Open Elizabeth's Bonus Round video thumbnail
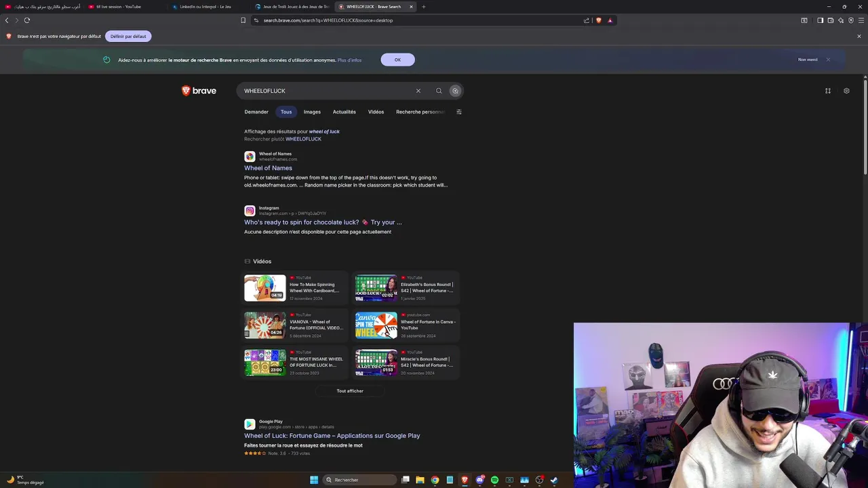The image size is (868, 488). pyautogui.click(x=376, y=288)
